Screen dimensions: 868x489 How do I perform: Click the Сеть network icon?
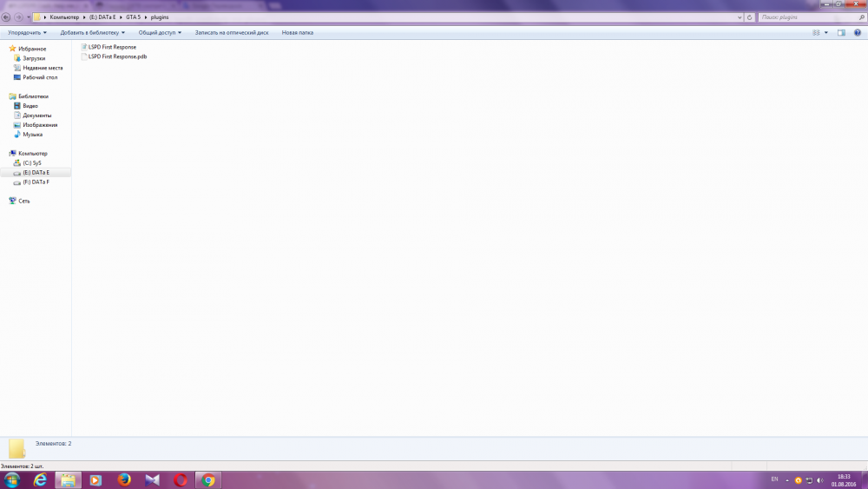[x=12, y=201]
